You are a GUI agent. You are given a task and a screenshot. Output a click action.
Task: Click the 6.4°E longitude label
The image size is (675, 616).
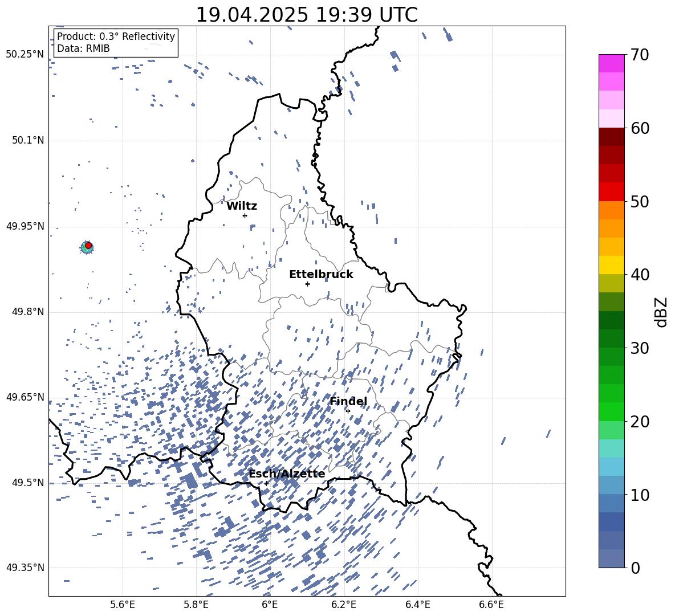pyautogui.click(x=418, y=605)
